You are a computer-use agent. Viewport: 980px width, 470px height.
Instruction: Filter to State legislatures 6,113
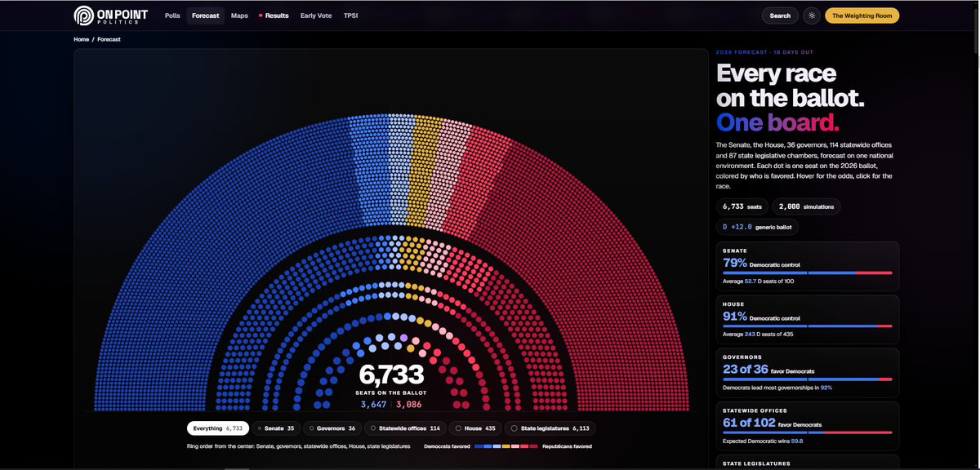(x=550, y=428)
